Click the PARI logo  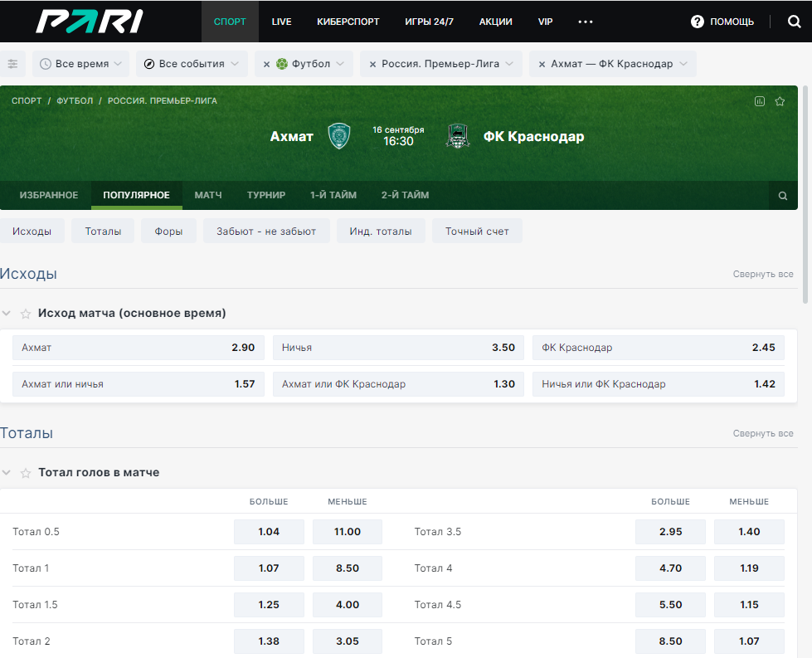(89, 22)
